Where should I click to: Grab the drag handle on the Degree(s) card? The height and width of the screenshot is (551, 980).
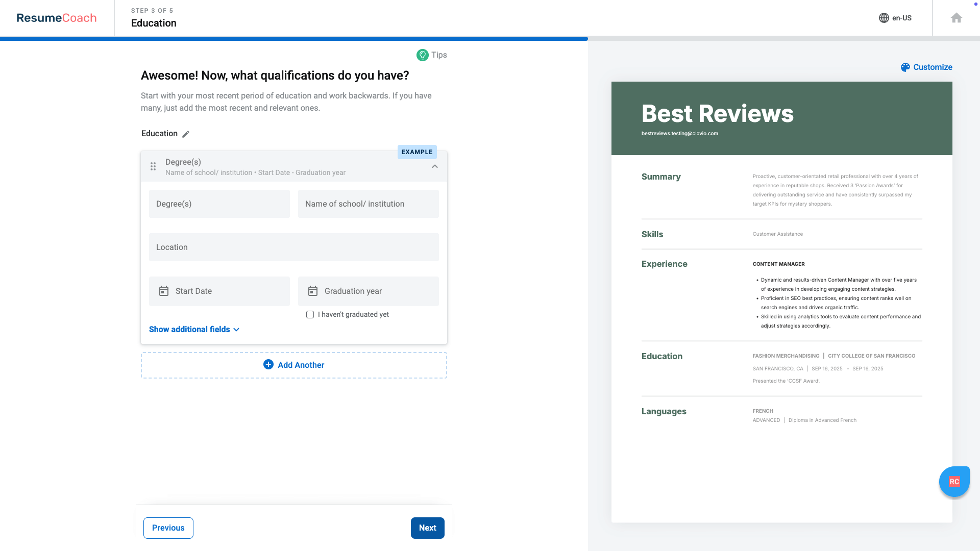pyautogui.click(x=153, y=166)
